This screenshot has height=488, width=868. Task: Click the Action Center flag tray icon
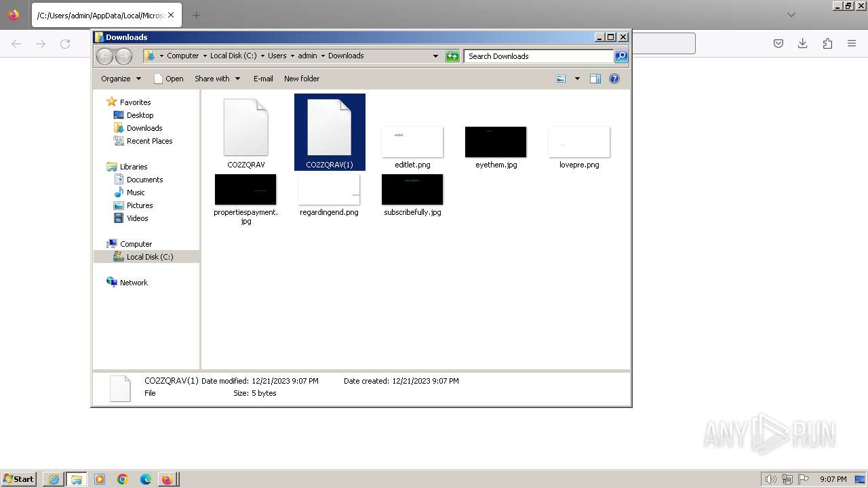click(804, 479)
